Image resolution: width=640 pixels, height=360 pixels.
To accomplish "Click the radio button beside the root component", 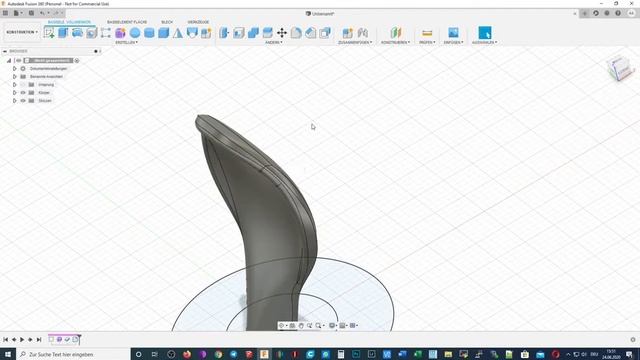I will (77, 60).
